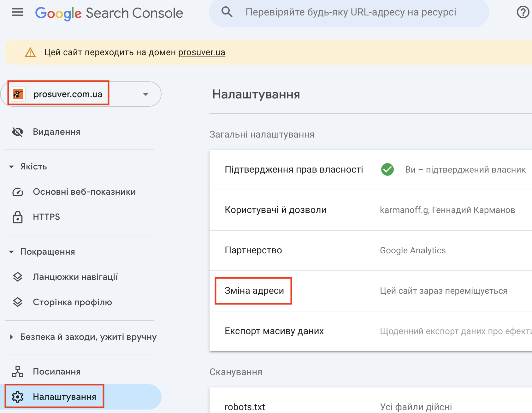The image size is (532, 413).
Task: Select Сторінка профілю in the sidebar
Action: click(x=72, y=302)
